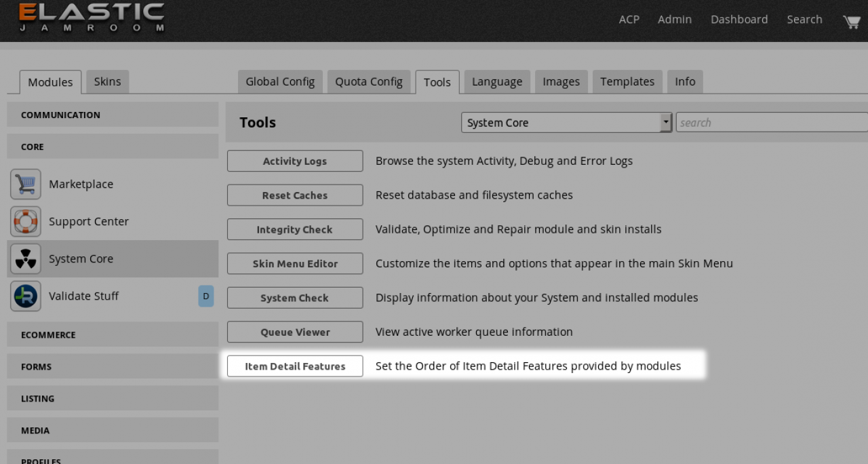Switch to the Skins tab
The image size is (868, 464).
coord(107,82)
